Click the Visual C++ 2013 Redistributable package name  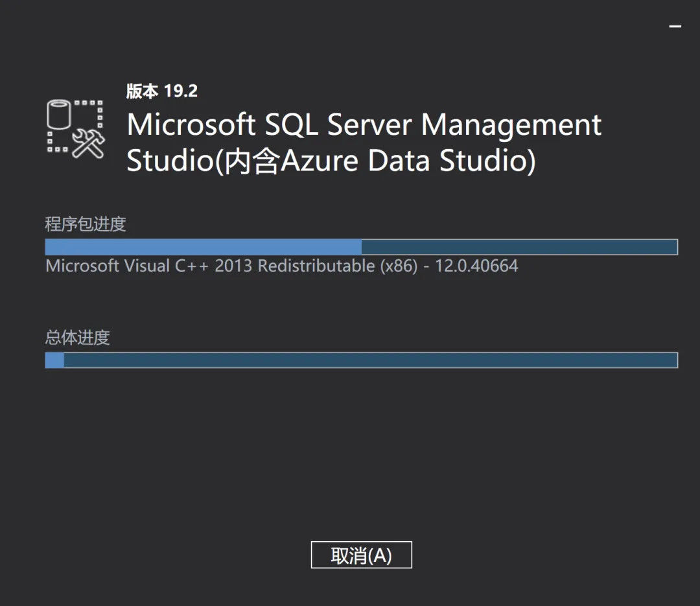[x=231, y=266]
